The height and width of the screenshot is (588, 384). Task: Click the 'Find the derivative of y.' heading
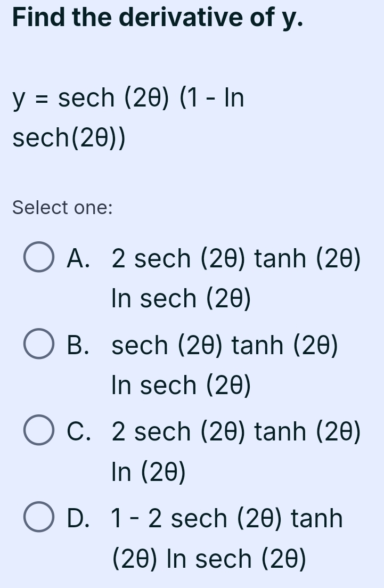158,17
